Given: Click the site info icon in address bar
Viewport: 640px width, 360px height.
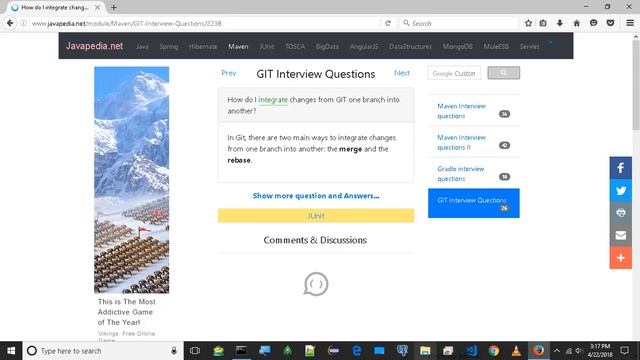Looking at the screenshot, I should point(23,23).
